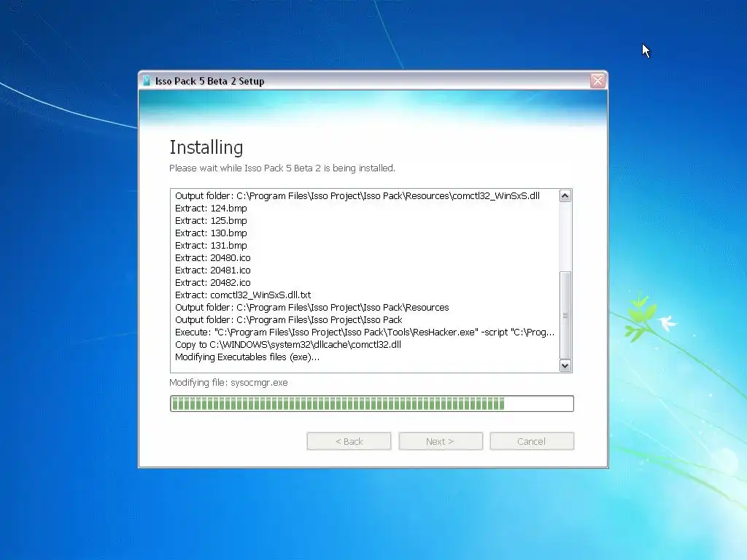Click the Next > button
The width and height of the screenshot is (747, 560).
pyautogui.click(x=440, y=441)
